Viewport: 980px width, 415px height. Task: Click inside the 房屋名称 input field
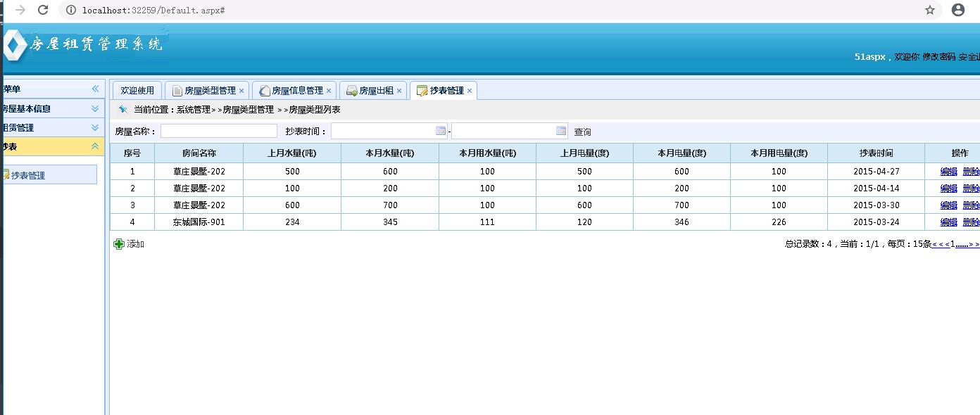pos(219,131)
